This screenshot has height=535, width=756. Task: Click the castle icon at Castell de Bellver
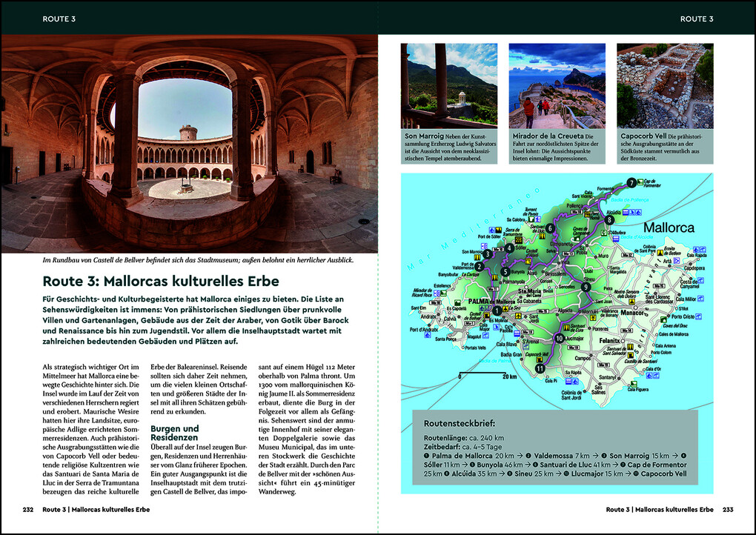(x=486, y=315)
